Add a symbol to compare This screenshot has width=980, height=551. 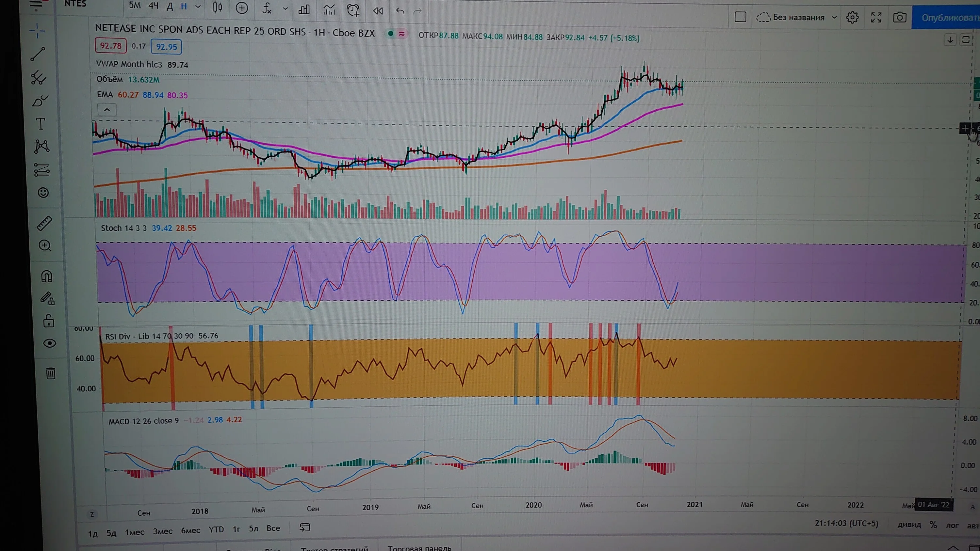coord(242,8)
